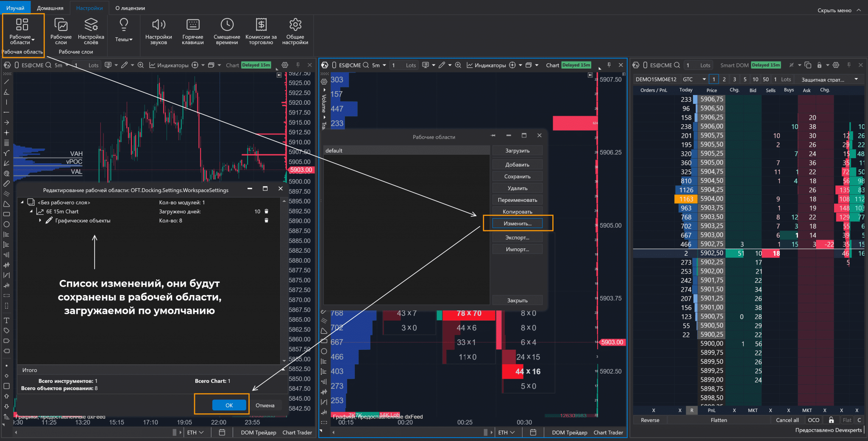Open Настройка слоёв layer settings

(x=91, y=31)
